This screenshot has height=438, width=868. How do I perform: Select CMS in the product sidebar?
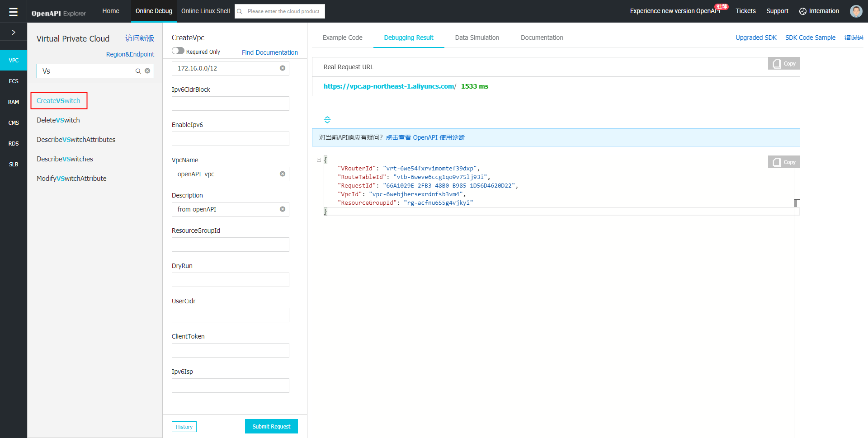14,122
